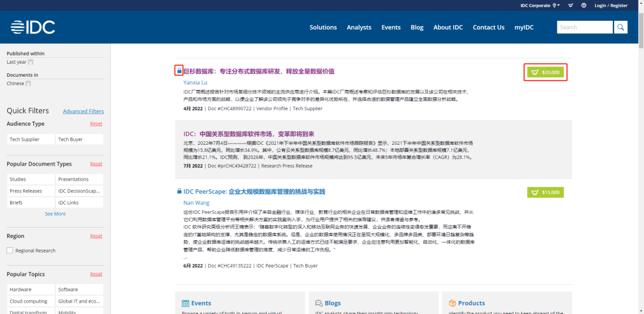Toggle Studies document type filter

click(x=31, y=179)
